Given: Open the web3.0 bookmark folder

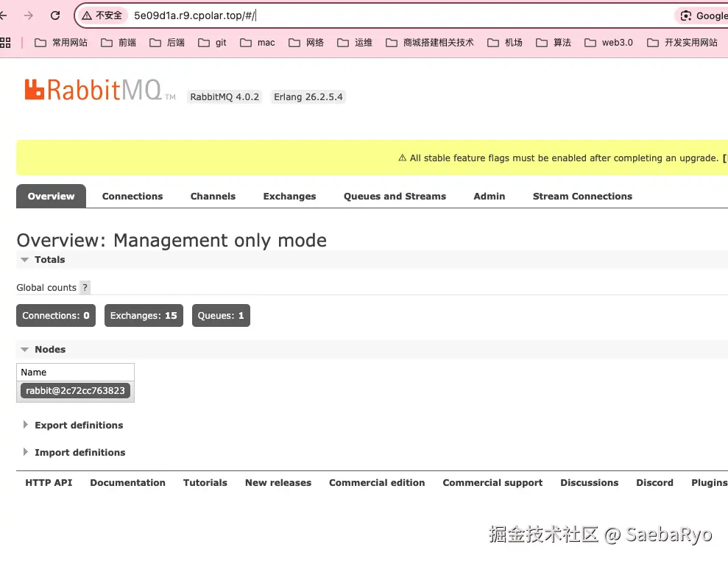Looking at the screenshot, I should coord(609,43).
